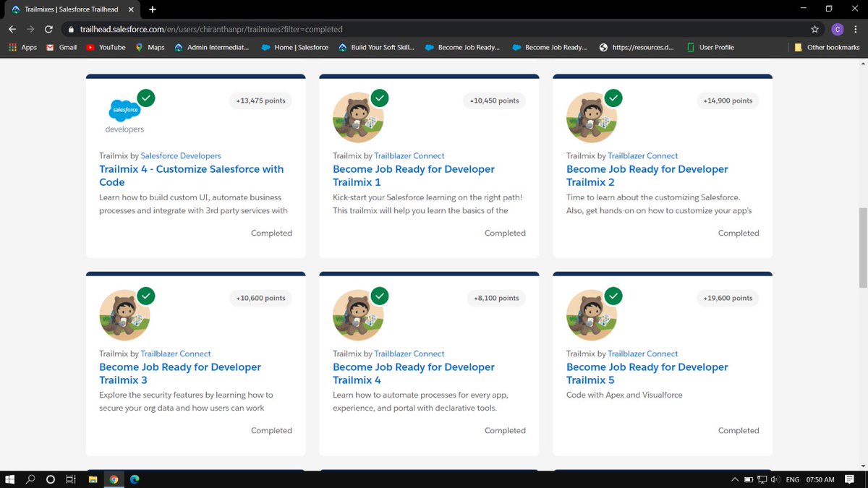Open the YouTube bookmark
Image resolution: width=868 pixels, height=488 pixels.
pos(106,47)
